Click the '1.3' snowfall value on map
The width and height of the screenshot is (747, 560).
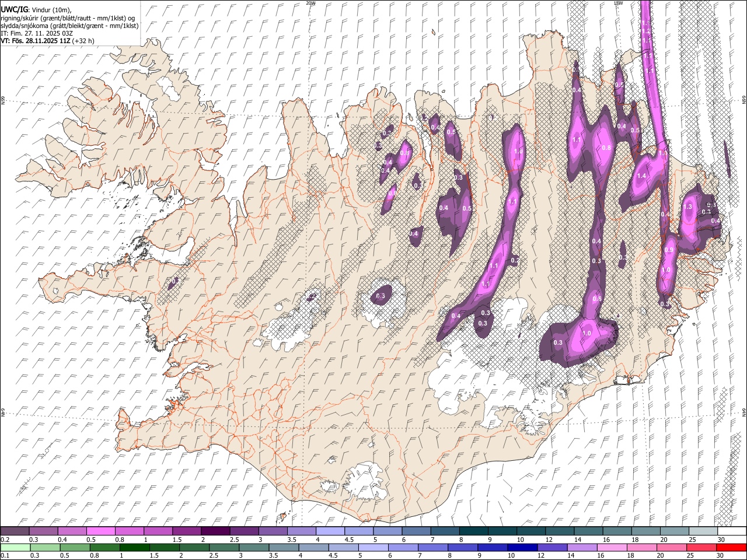click(x=687, y=206)
